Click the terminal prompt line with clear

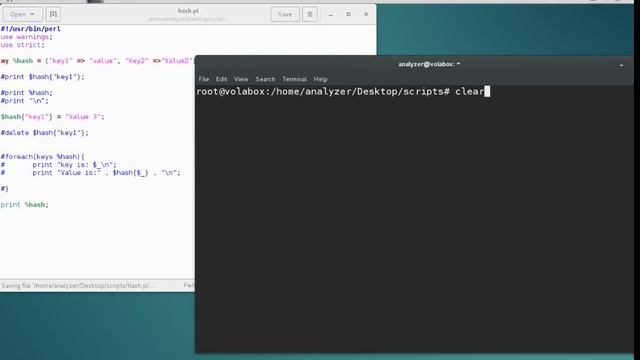coord(343,91)
